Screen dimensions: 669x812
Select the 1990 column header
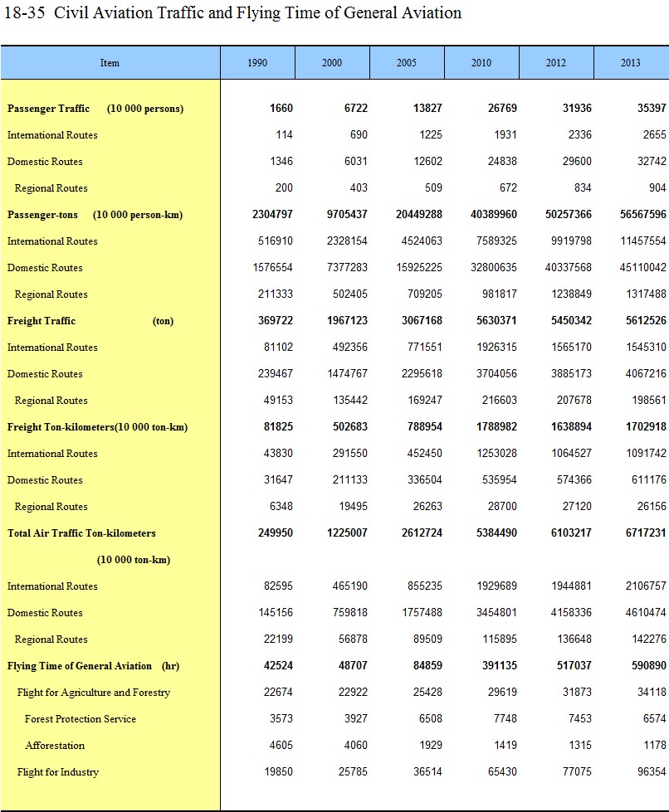257,63
